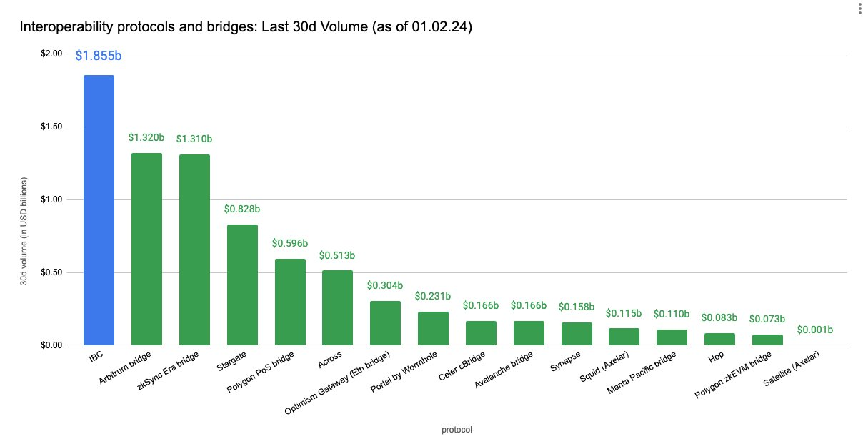
Task: Click the Synapse bar
Action: [x=577, y=334]
